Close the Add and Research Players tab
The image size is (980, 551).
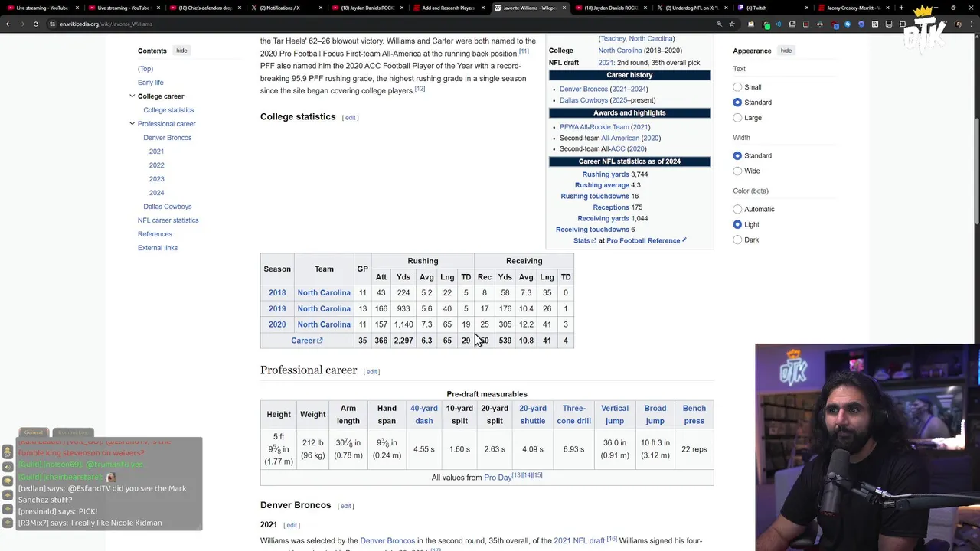point(482,8)
